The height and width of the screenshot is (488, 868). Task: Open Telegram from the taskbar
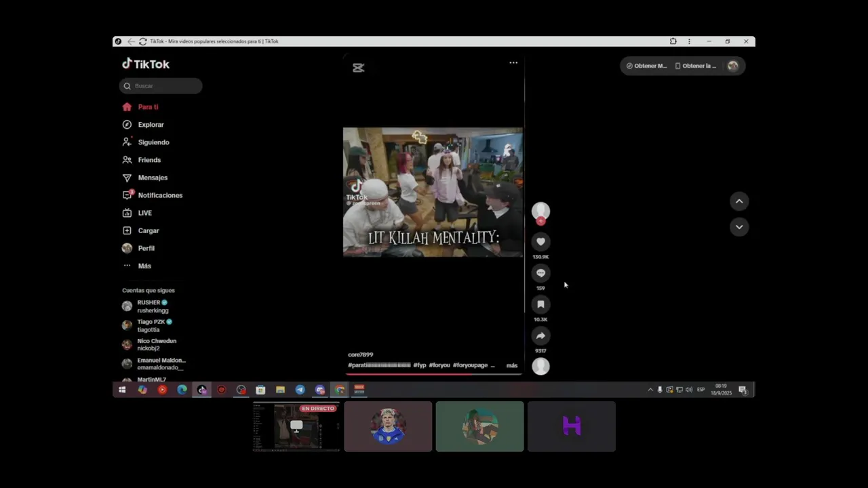pyautogui.click(x=300, y=390)
